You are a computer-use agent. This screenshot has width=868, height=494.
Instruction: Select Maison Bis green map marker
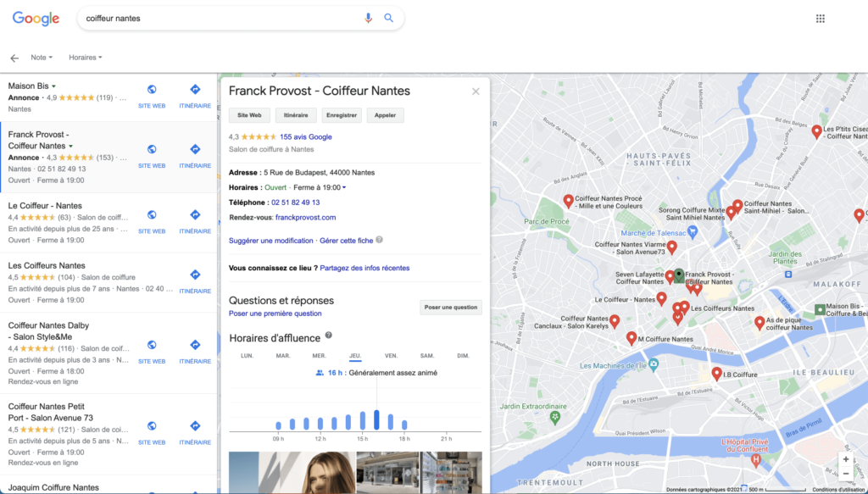[820, 310]
